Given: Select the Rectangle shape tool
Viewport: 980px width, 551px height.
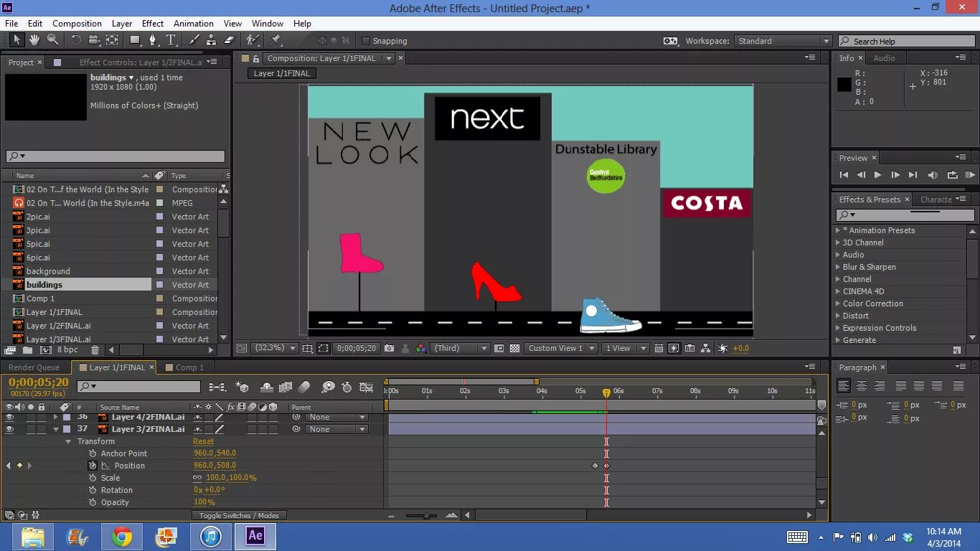Looking at the screenshot, I should [135, 40].
